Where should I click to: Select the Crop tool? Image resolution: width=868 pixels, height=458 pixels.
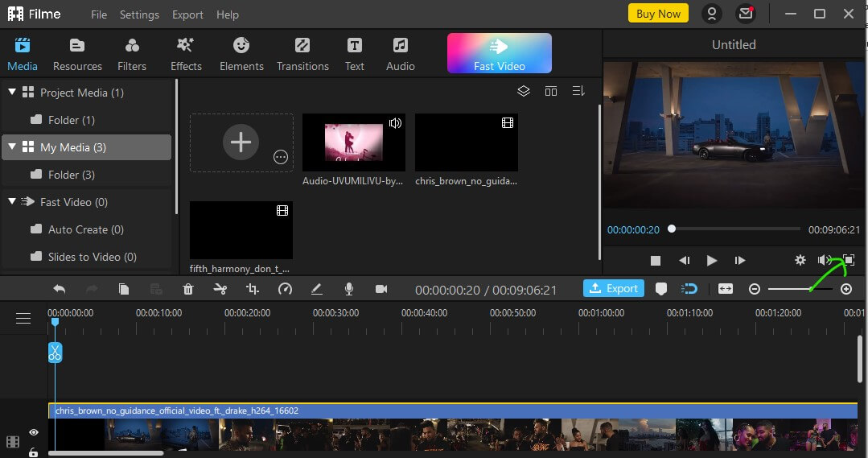(x=253, y=288)
